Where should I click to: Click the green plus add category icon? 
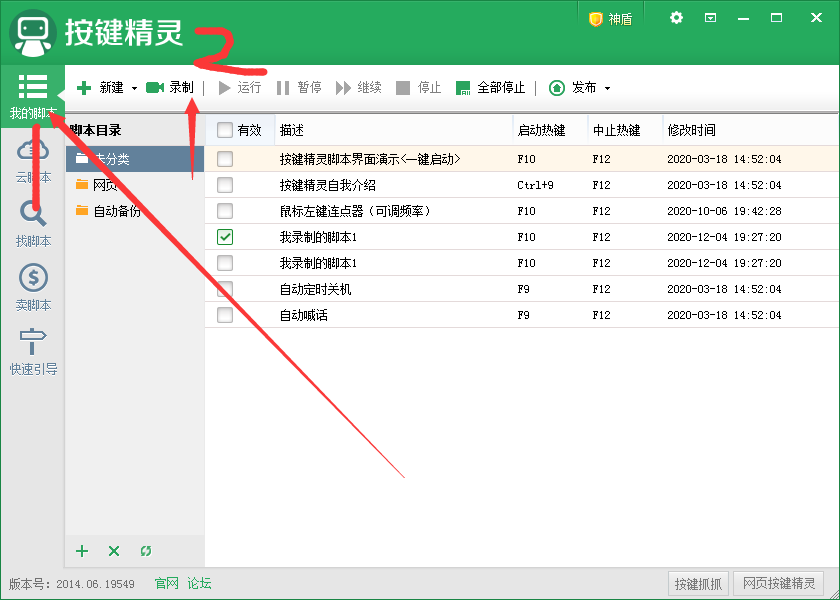click(83, 551)
